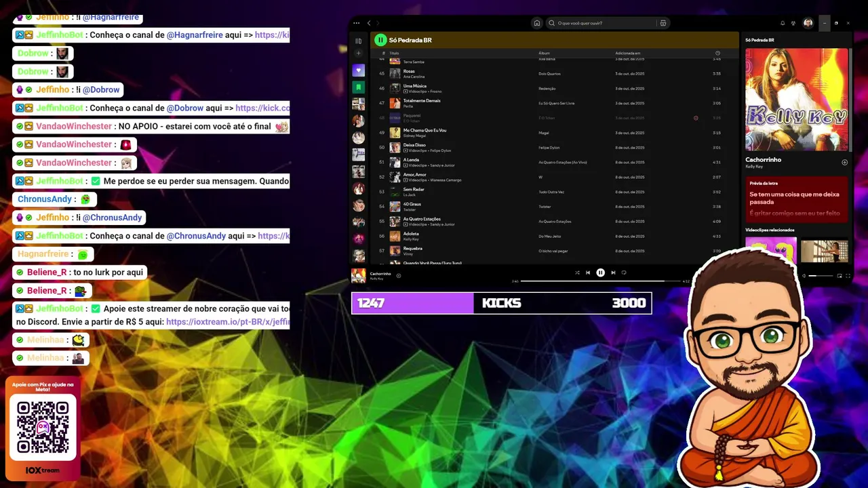
Task: Open the mini player icon
Action: pos(840,276)
